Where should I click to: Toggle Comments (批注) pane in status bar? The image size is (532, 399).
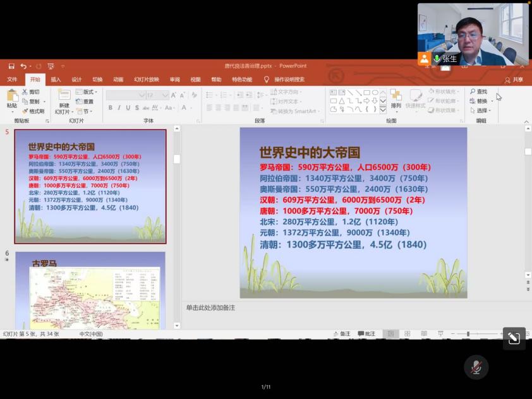366,333
